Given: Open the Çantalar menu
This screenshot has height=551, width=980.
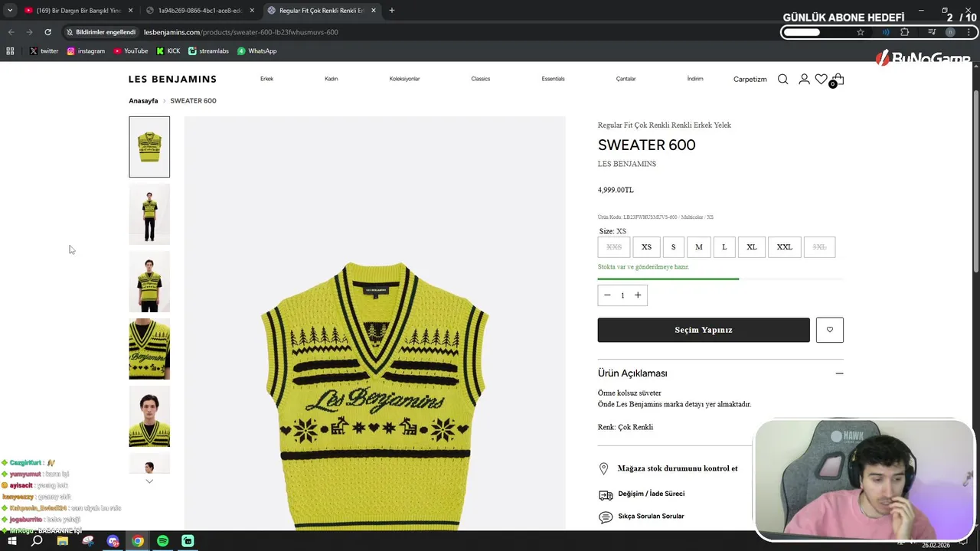Looking at the screenshot, I should click(626, 79).
